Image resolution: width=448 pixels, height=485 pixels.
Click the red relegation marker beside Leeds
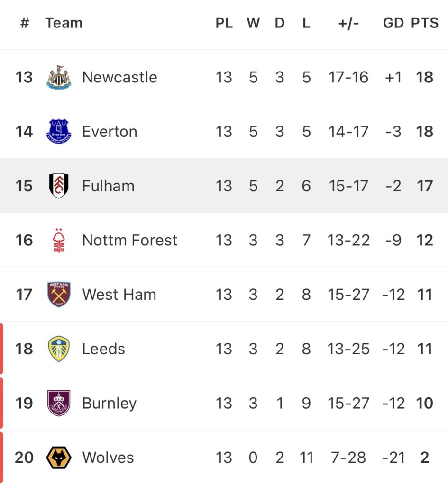click(1, 349)
